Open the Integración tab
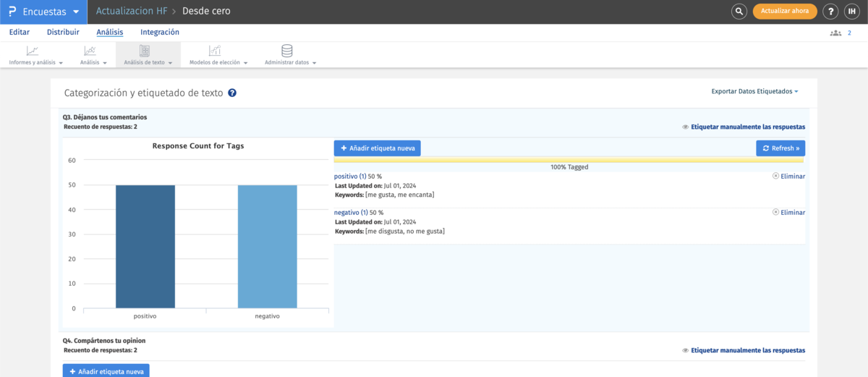The image size is (868, 377). [x=160, y=32]
